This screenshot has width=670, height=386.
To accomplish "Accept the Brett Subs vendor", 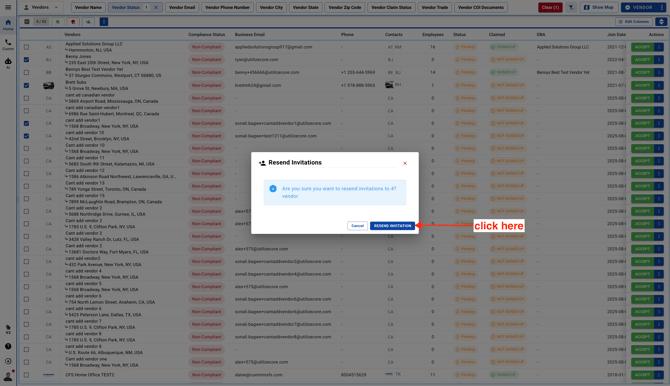I will 642,85.
